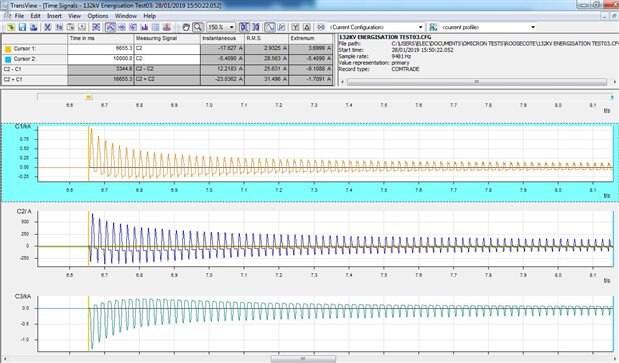This screenshot has height=363, width=619.
Task: Click the Cursor 2 R.M.S. value 28.563 A
Action: click(x=266, y=59)
